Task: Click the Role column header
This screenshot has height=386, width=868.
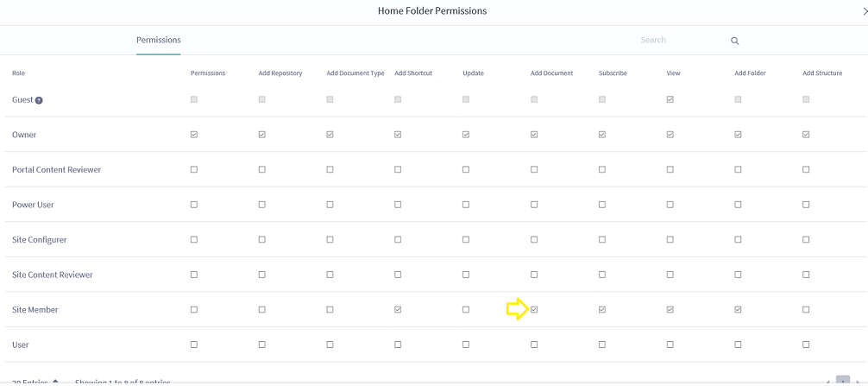Action: click(18, 73)
